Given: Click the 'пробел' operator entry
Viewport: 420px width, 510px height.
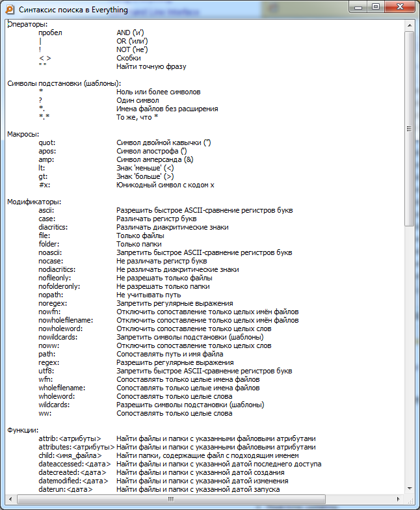Looking at the screenshot, I should click(51, 33).
